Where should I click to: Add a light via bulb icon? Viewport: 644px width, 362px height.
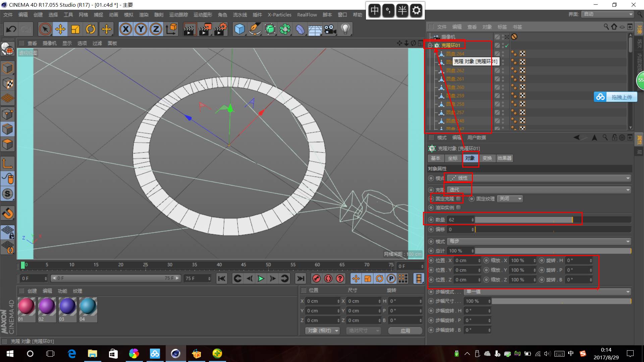(345, 29)
